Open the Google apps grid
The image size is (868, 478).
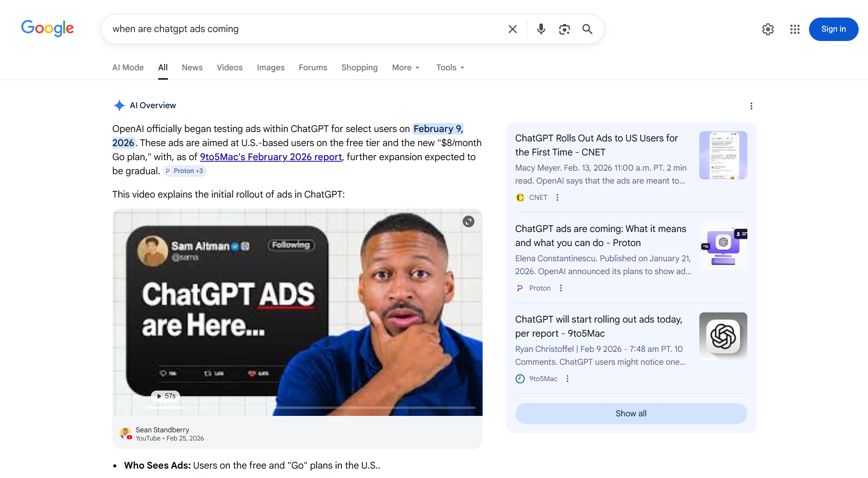pyautogui.click(x=795, y=29)
